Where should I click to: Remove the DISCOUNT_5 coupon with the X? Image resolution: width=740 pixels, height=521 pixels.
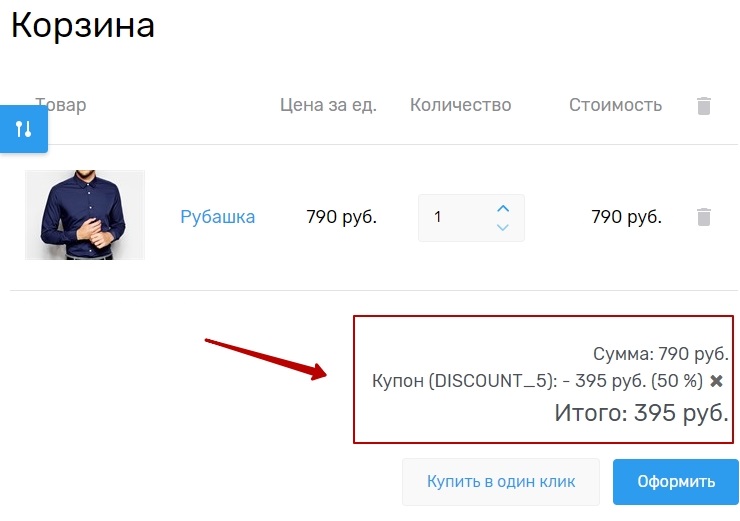coord(716,381)
